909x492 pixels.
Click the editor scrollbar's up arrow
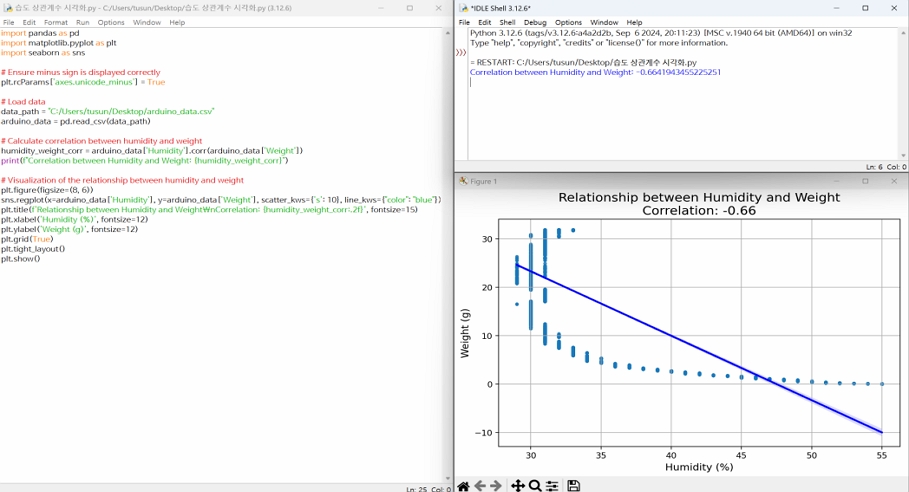point(448,33)
